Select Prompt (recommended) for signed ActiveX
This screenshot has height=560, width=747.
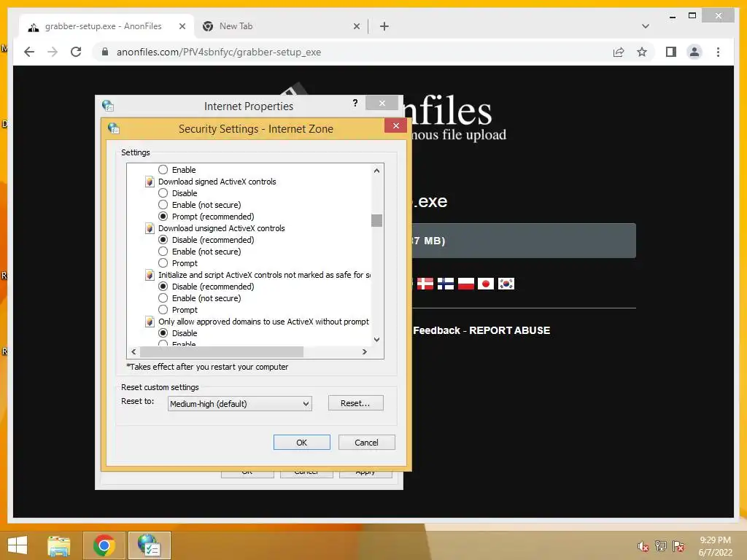click(x=163, y=216)
